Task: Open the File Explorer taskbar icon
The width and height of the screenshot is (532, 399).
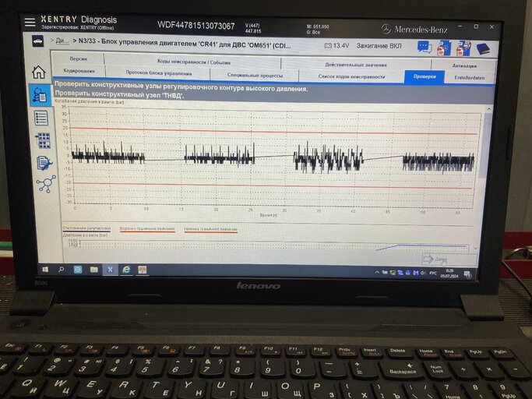Action: [x=94, y=270]
